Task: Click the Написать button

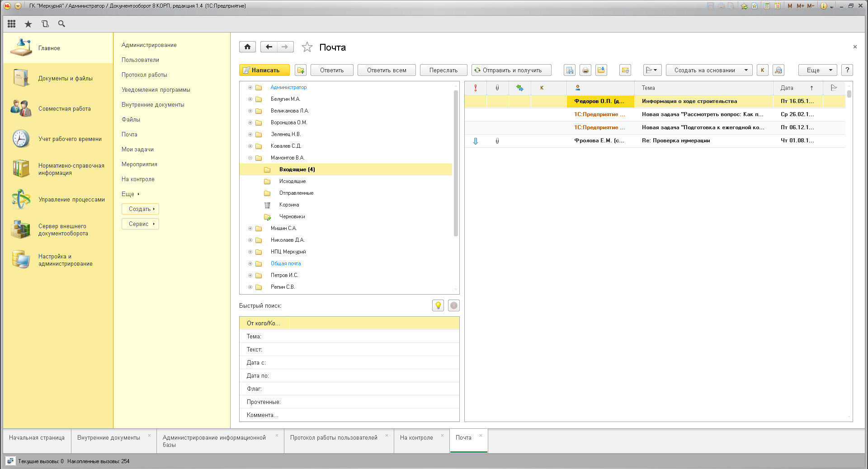Action: tap(264, 70)
